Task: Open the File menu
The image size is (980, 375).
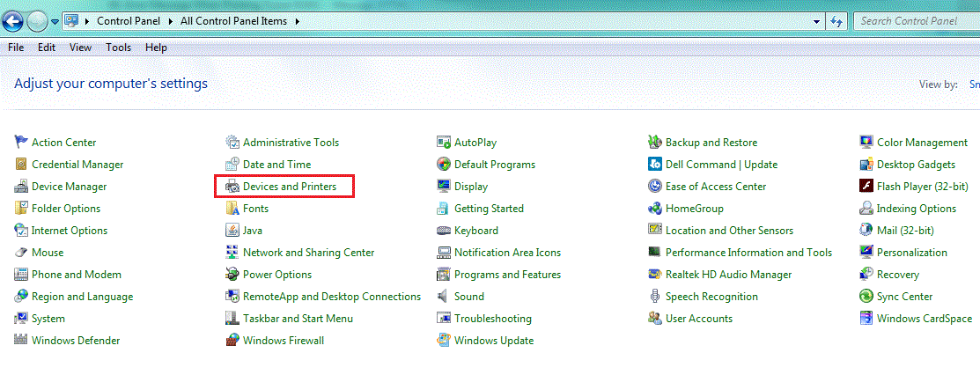Action: point(16,48)
